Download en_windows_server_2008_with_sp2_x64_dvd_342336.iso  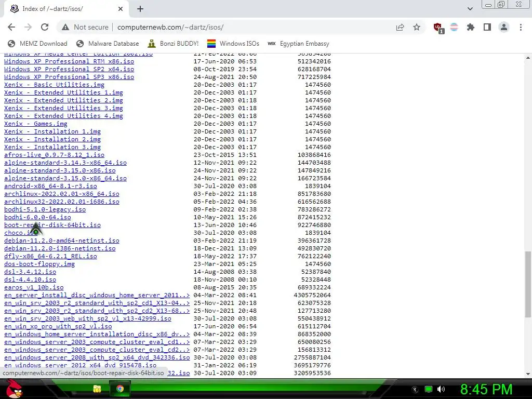[97, 358]
